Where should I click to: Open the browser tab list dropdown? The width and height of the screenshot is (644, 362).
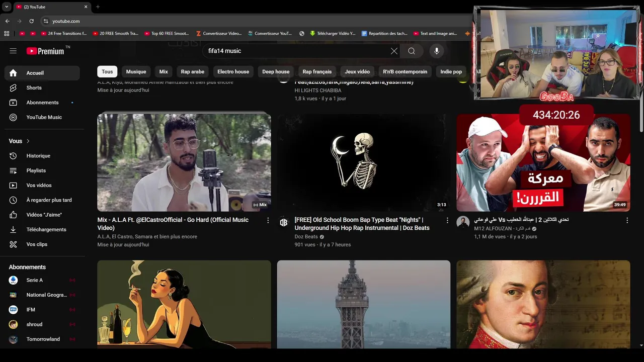click(x=6, y=7)
